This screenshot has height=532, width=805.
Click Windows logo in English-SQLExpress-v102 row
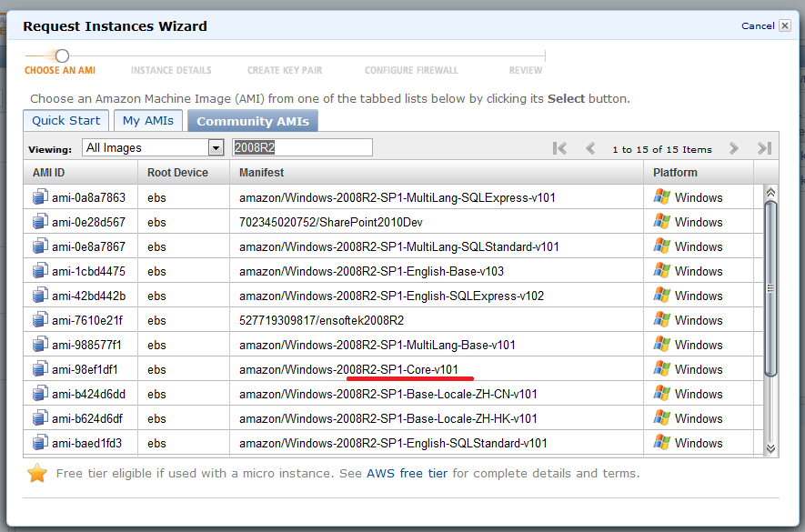click(662, 296)
